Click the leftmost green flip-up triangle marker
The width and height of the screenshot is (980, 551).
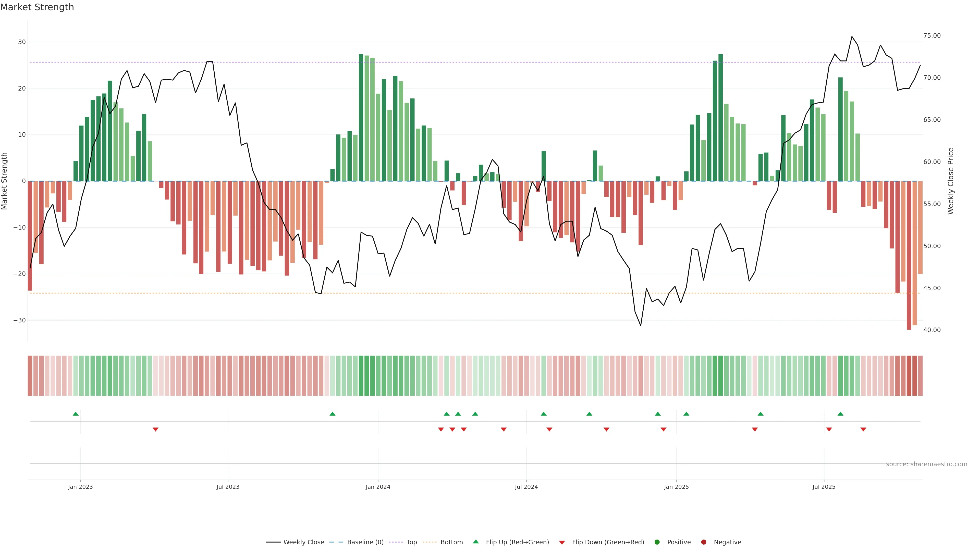click(76, 414)
